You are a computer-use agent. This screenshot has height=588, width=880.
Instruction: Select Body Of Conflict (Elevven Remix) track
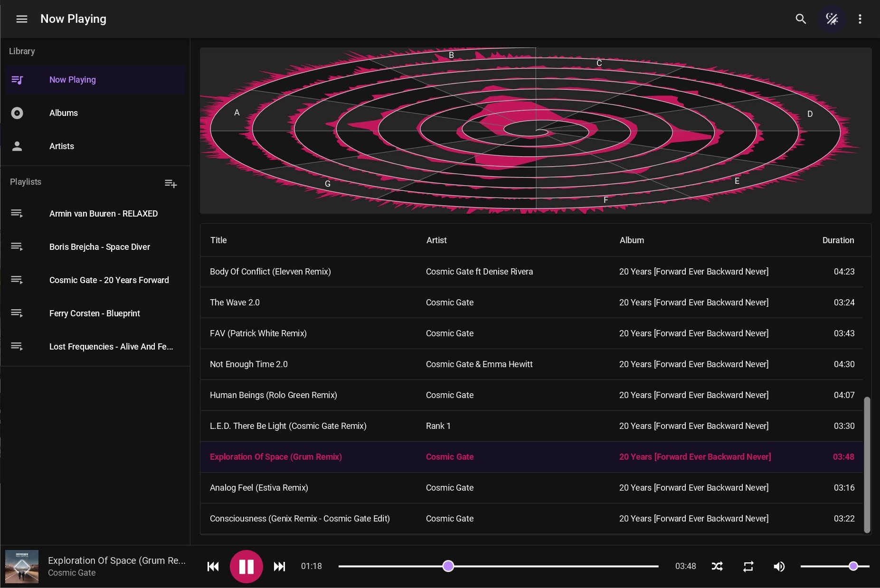pyautogui.click(x=531, y=272)
